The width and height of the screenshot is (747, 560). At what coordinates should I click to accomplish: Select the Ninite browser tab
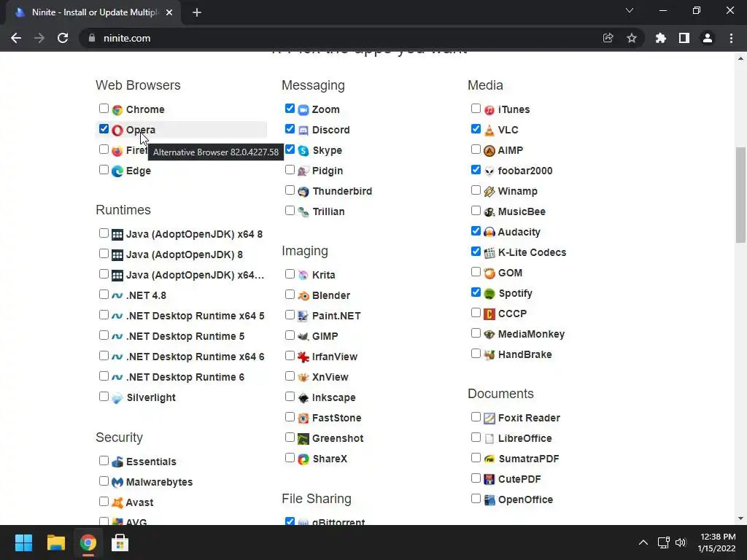point(93,12)
